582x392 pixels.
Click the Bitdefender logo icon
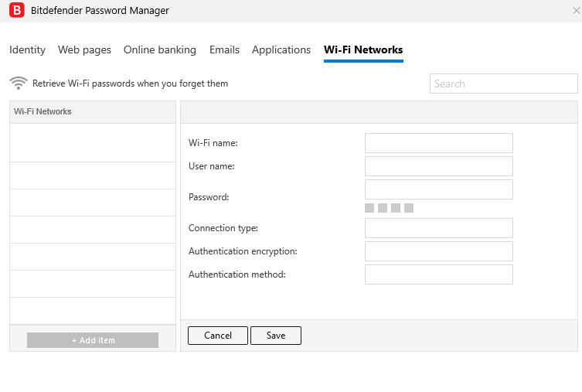(15, 11)
